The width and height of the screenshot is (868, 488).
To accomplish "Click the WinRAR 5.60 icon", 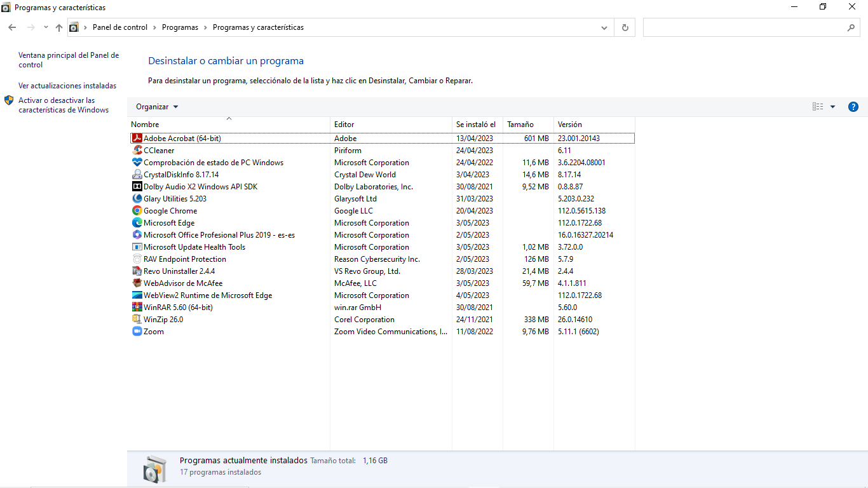I will tap(137, 308).
